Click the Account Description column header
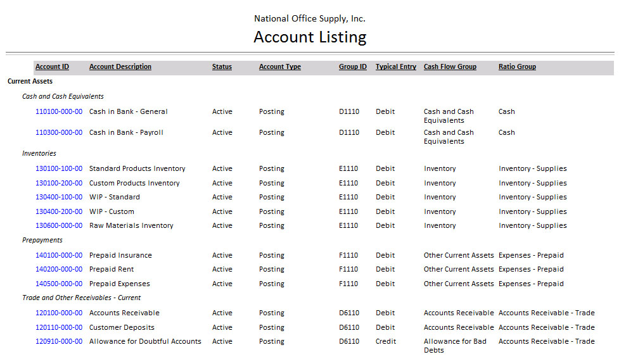 coord(120,66)
